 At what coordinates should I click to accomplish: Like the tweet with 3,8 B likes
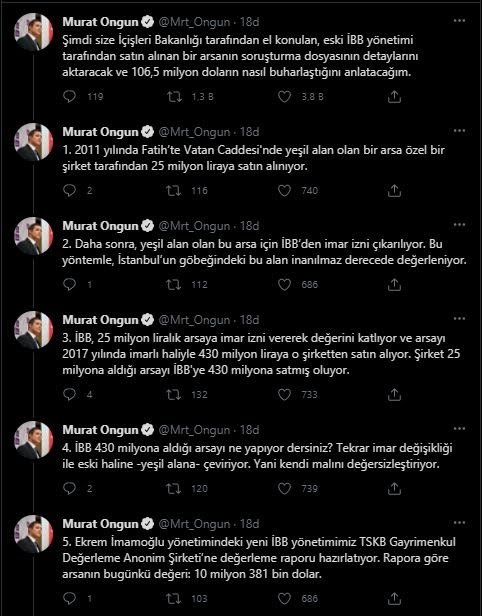284,97
